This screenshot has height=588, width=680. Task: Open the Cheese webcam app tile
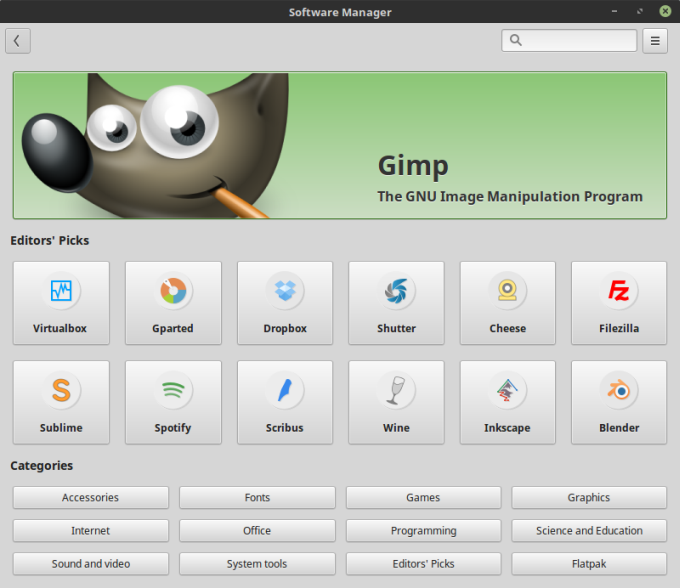508,303
